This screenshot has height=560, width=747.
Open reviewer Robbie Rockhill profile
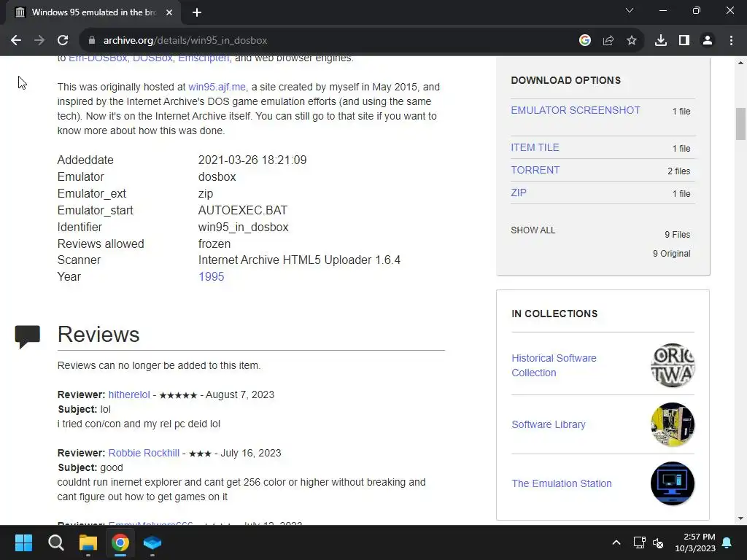[x=144, y=453]
